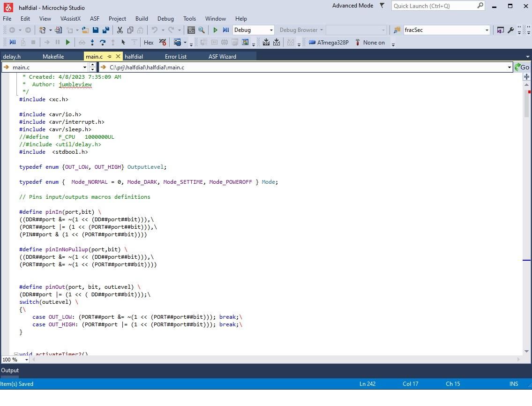Click the I/O view window icon
The width and height of the screenshot is (532, 406).
coord(245,43)
